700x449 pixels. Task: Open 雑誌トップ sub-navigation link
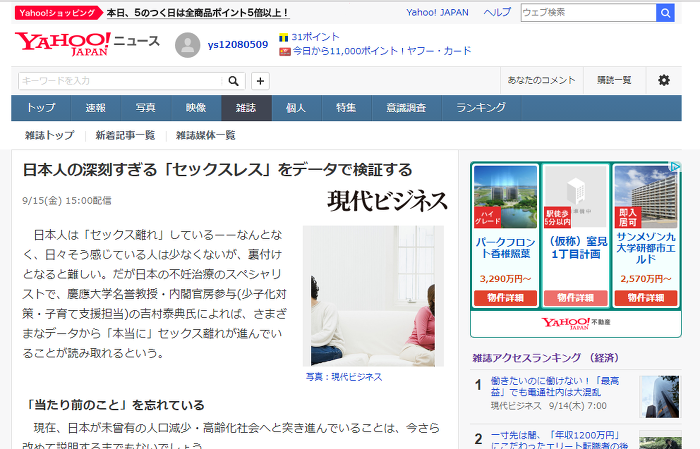coord(50,135)
